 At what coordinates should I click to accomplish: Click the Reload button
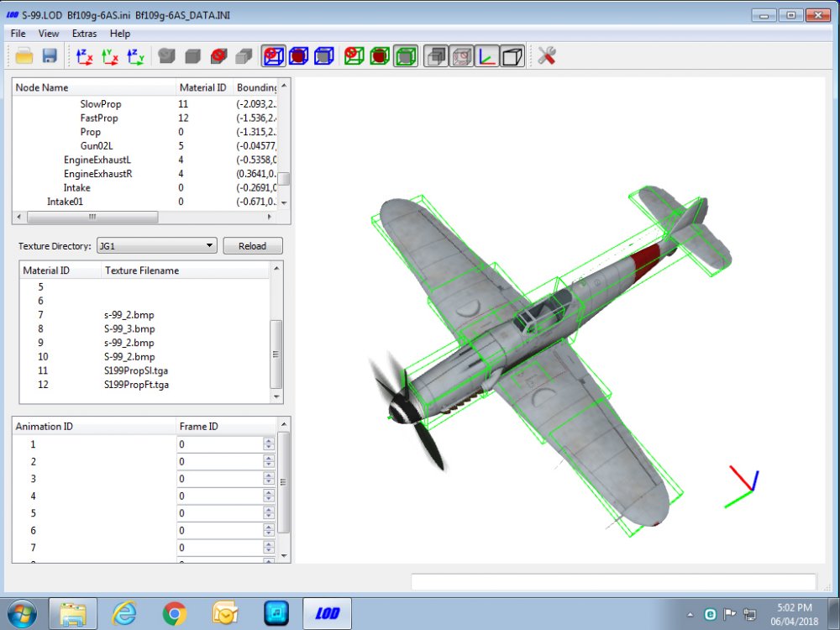tap(252, 246)
